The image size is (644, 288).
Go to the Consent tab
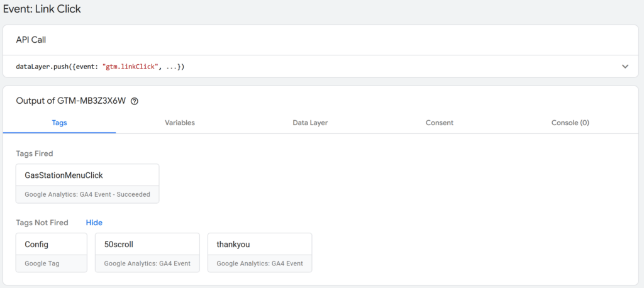coord(439,123)
